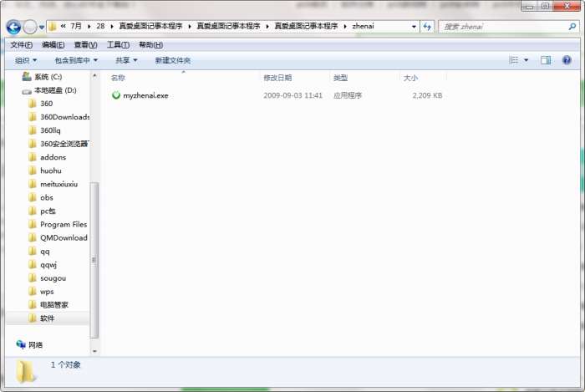Select the Program Files folder

pos(64,225)
